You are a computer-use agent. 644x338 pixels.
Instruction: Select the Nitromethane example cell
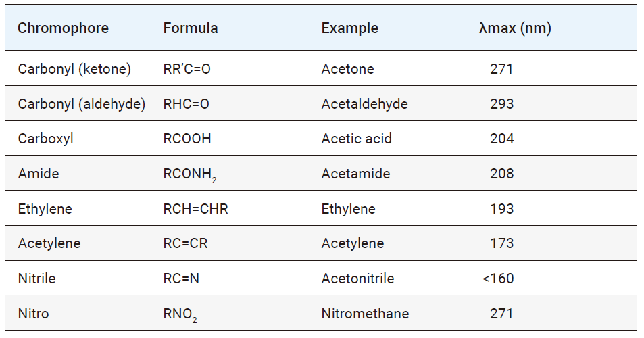(365, 314)
